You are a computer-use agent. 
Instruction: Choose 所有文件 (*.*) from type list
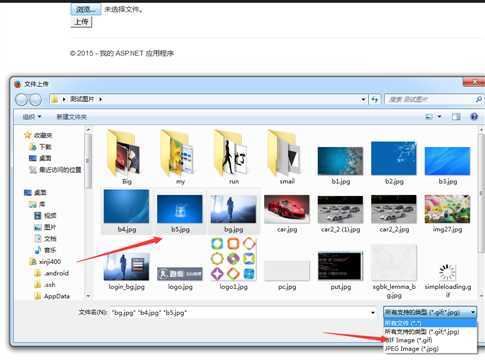[x=430, y=323]
